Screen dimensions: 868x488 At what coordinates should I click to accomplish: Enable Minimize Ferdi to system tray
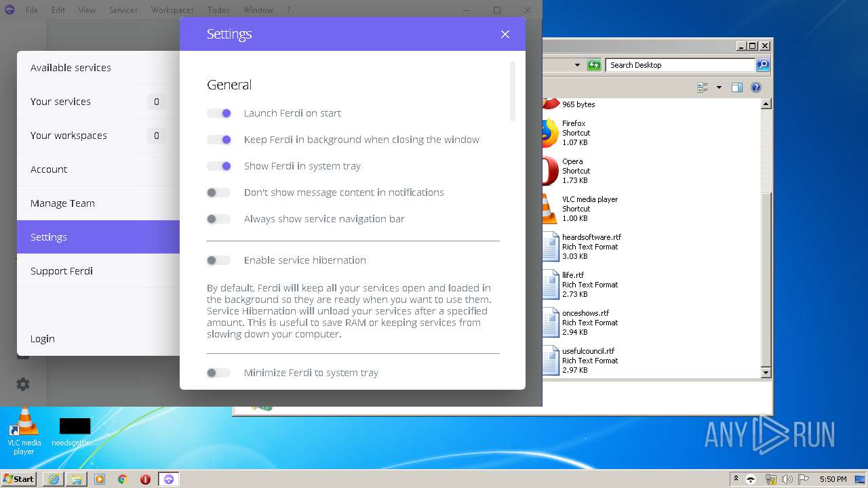pyautogui.click(x=219, y=373)
